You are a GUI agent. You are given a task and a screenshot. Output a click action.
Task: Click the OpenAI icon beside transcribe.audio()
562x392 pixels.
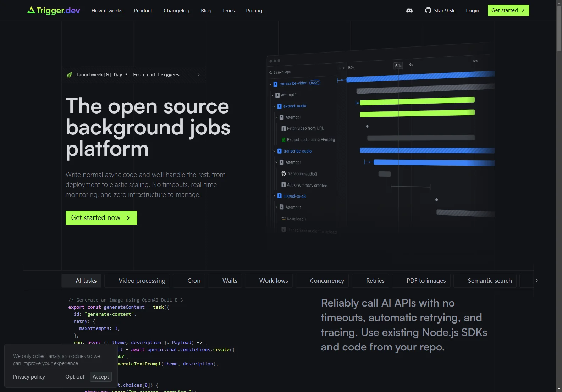(x=283, y=173)
